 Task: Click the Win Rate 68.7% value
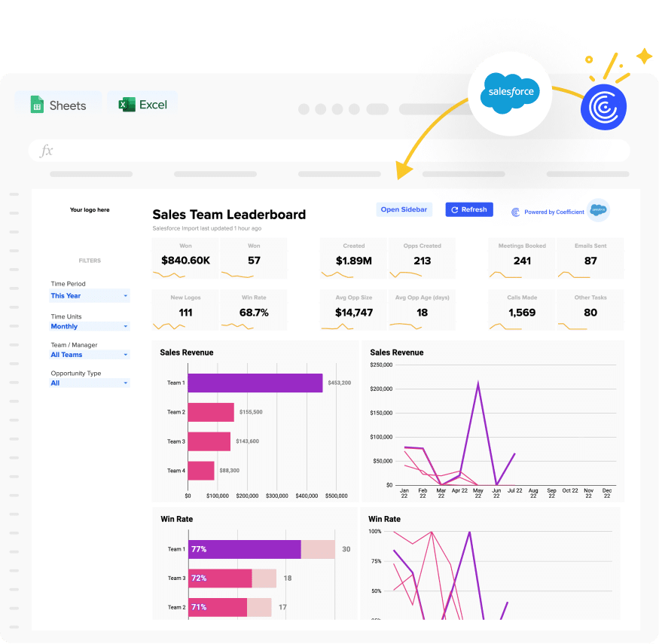click(x=254, y=313)
